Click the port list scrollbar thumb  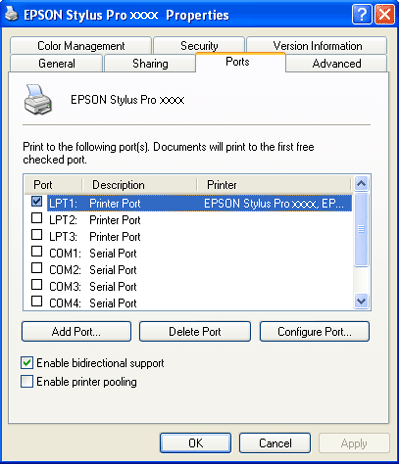[x=361, y=229]
